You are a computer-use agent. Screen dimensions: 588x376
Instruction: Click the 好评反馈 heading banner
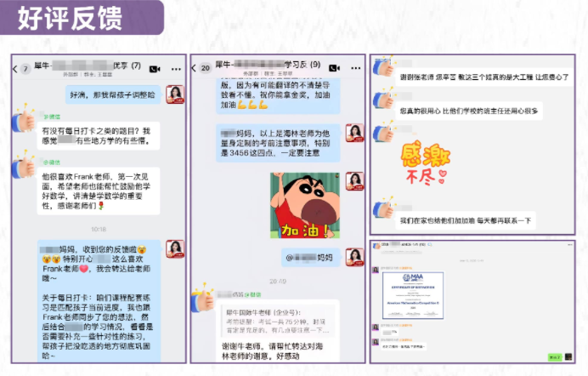pyautogui.click(x=82, y=18)
